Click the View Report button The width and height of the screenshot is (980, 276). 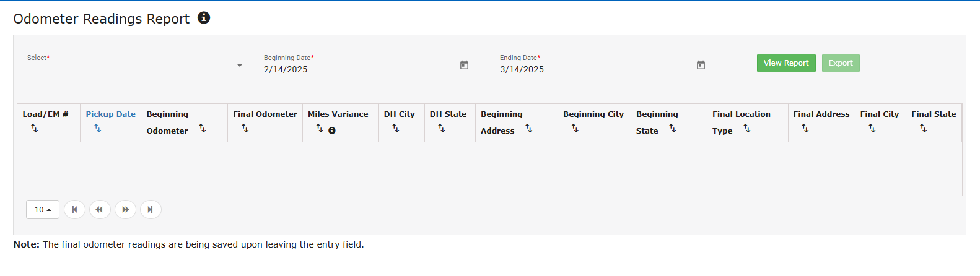[785, 63]
